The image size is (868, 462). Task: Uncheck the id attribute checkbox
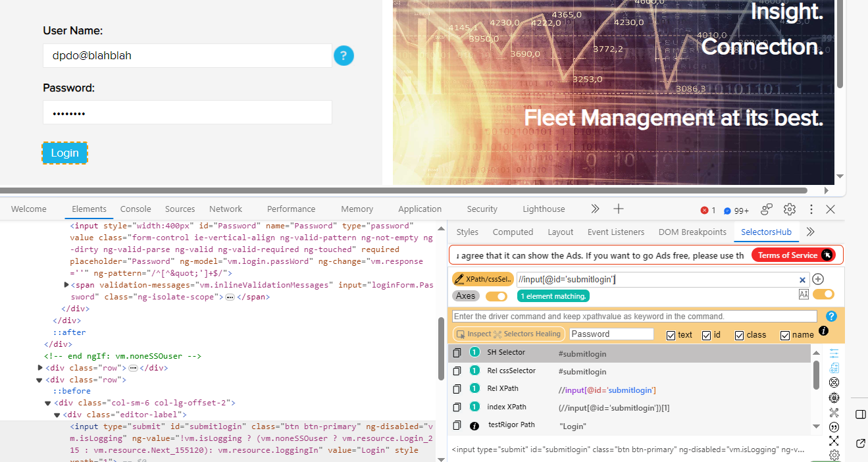(x=707, y=336)
